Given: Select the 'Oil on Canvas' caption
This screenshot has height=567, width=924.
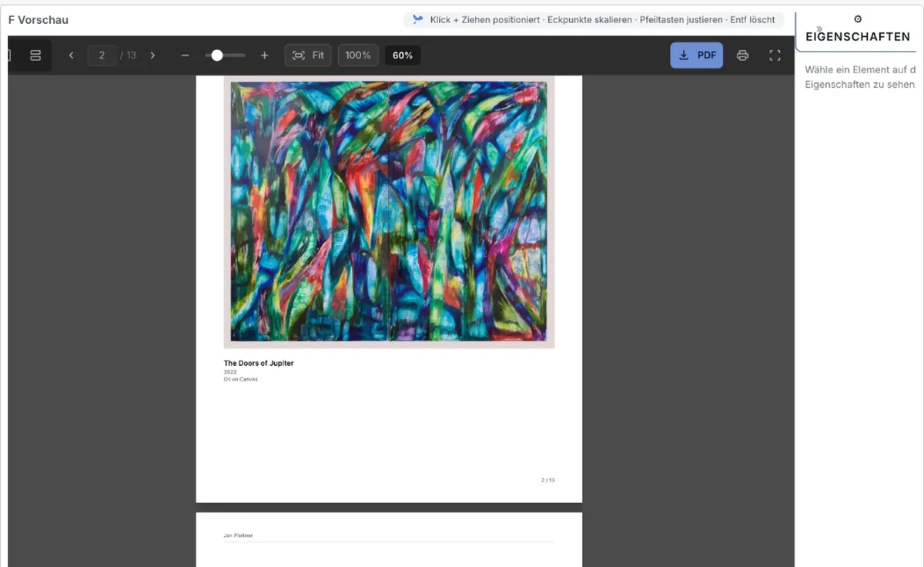Looking at the screenshot, I should coord(241,379).
